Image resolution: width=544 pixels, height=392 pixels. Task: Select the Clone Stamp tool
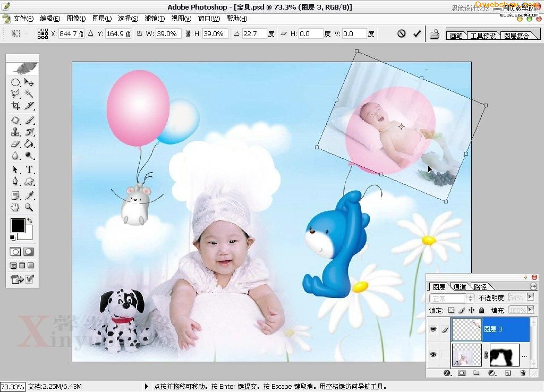tap(15, 132)
